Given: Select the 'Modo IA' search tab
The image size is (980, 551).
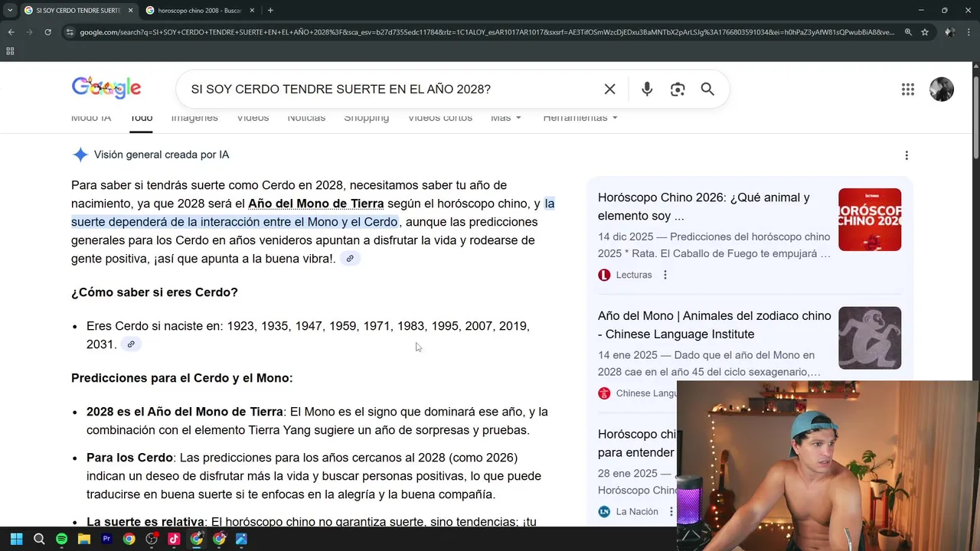Looking at the screenshot, I should (x=91, y=118).
